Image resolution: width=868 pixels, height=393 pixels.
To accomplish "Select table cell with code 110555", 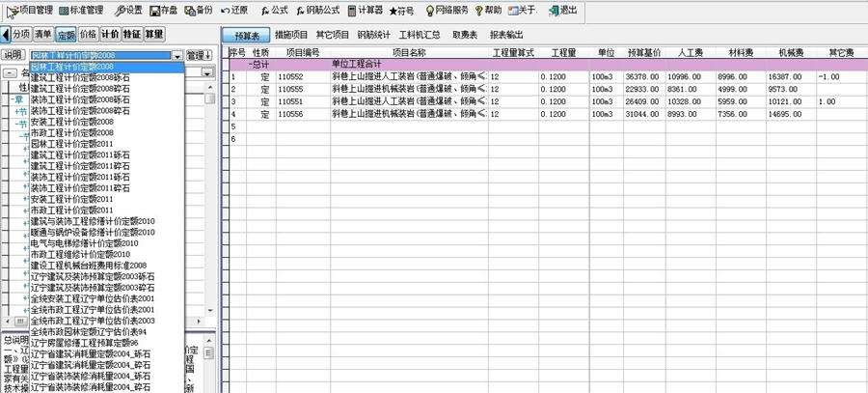I will pos(303,89).
